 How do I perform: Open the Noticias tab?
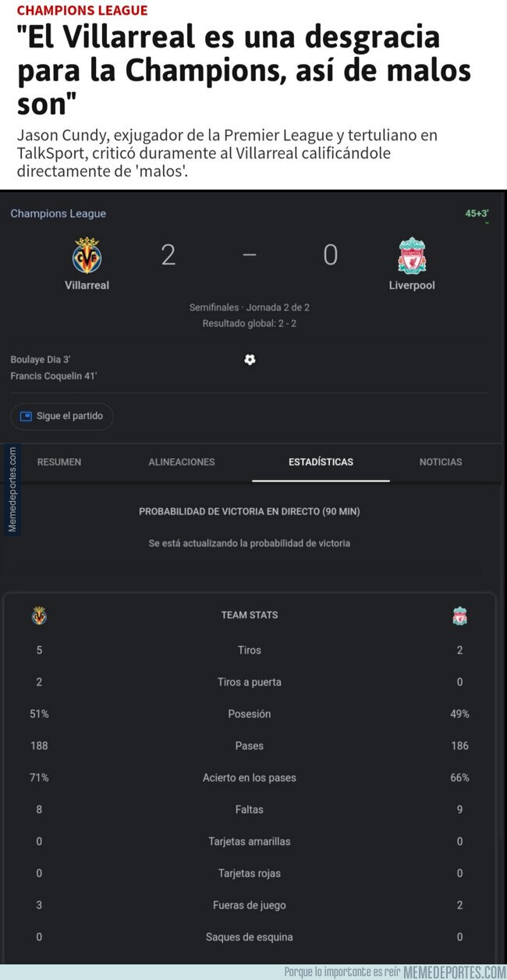pyautogui.click(x=441, y=462)
